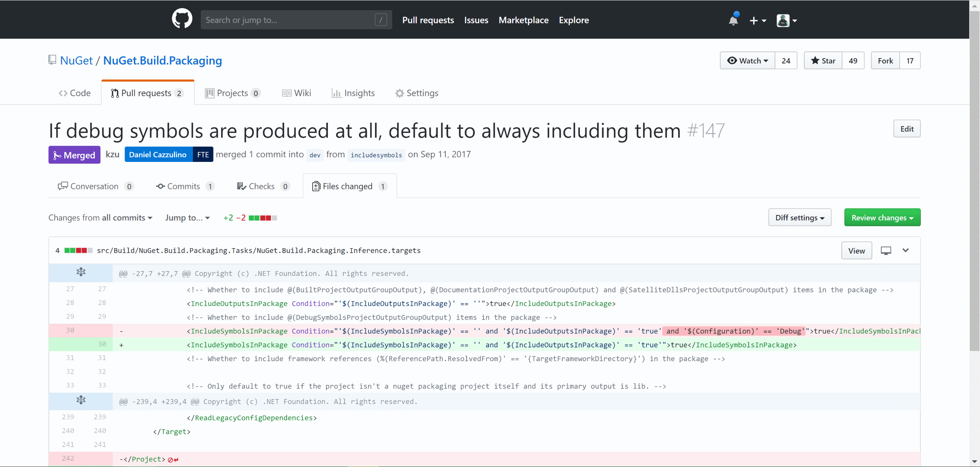
Task: Focus the Search or jump to field
Action: [x=296, y=20]
